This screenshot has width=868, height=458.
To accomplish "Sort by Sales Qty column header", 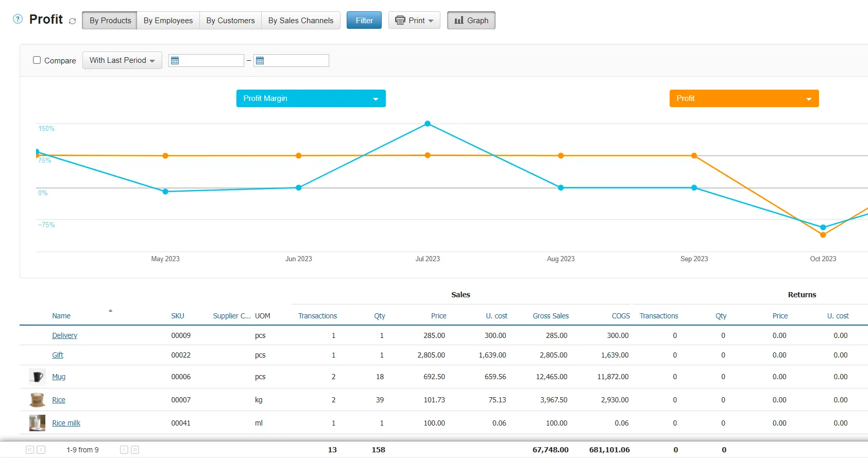I will [380, 316].
